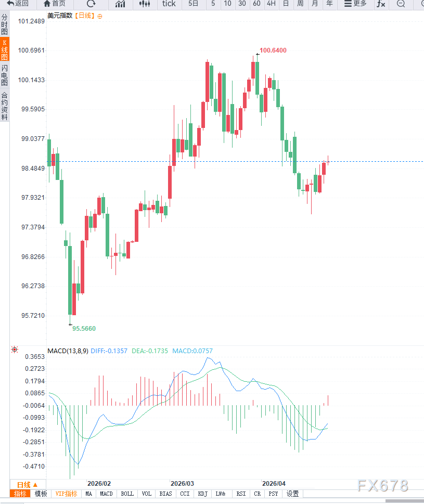Click the MACD panel settings sun icon

click(x=15, y=350)
